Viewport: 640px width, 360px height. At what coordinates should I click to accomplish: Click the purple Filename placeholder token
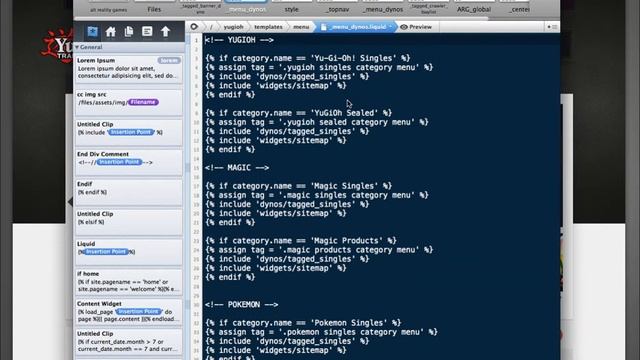point(143,102)
